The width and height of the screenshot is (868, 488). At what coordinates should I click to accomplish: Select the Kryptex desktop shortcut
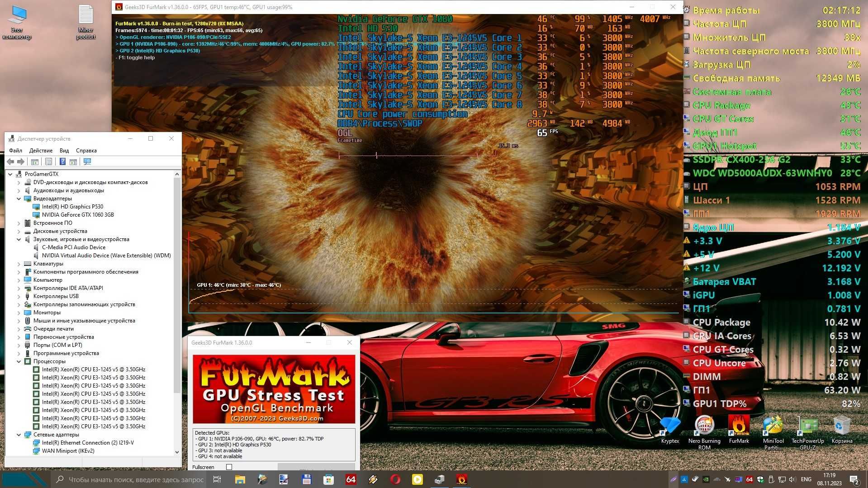(670, 431)
